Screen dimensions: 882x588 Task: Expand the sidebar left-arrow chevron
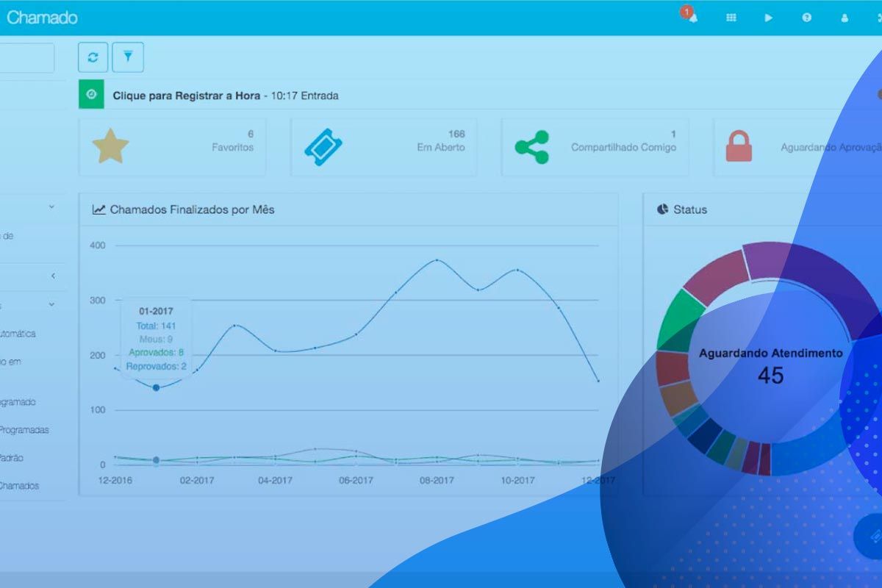[x=53, y=276]
